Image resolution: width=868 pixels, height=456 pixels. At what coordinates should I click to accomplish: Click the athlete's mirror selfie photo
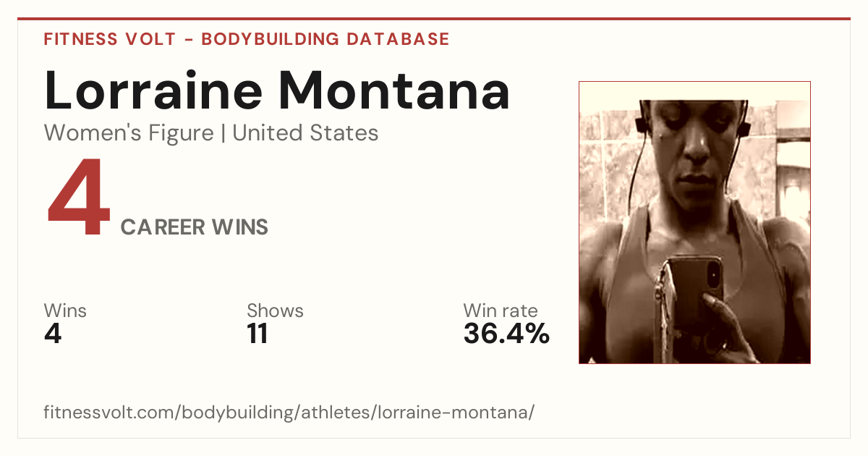tap(694, 222)
